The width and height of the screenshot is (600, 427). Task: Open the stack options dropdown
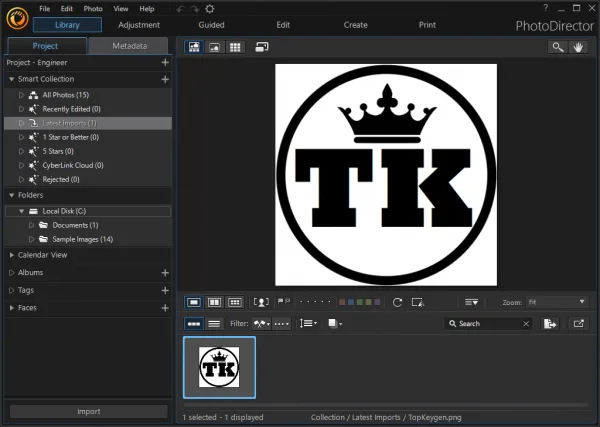point(335,324)
